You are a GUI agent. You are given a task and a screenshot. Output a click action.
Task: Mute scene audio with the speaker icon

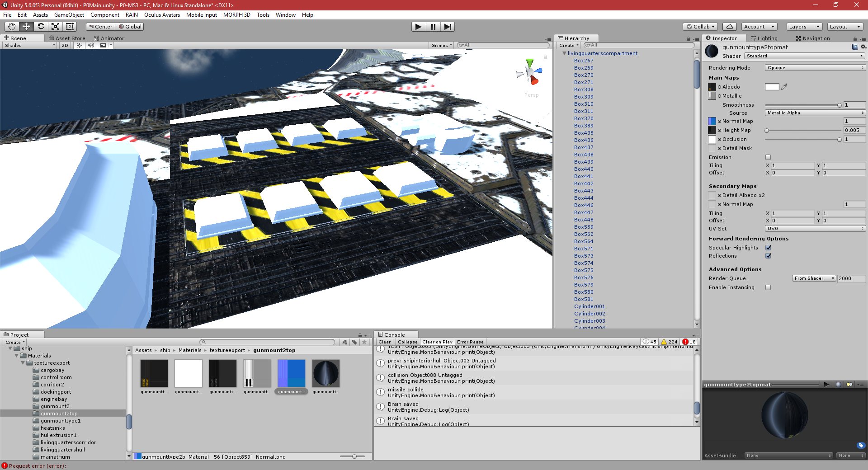91,45
